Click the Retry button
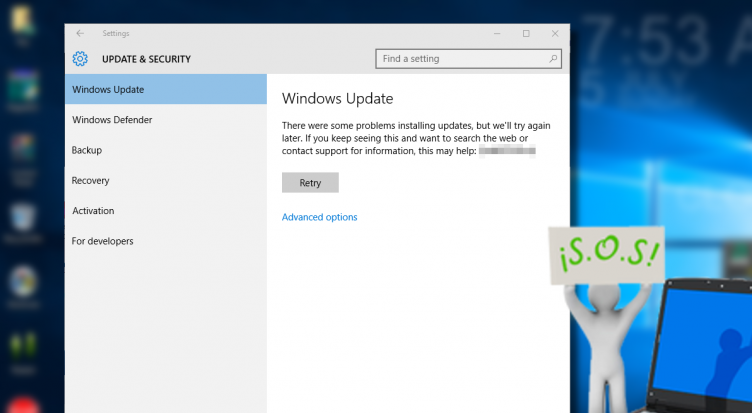This screenshot has width=752, height=413. (310, 183)
